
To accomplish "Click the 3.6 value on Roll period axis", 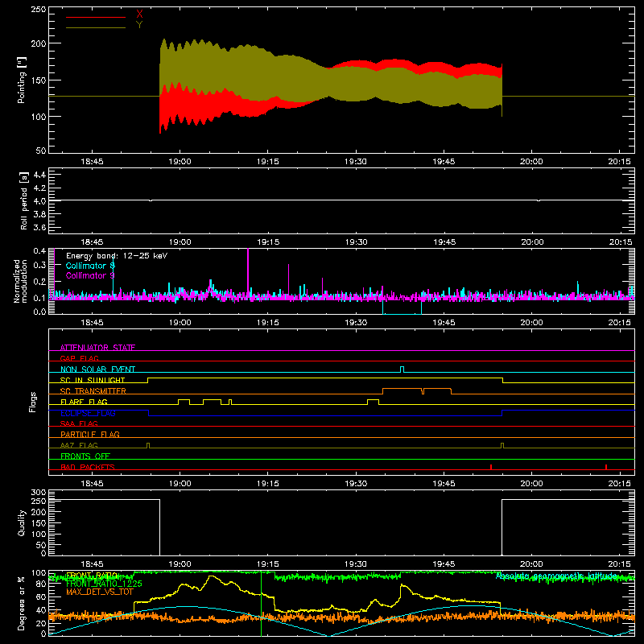I will (39, 227).
